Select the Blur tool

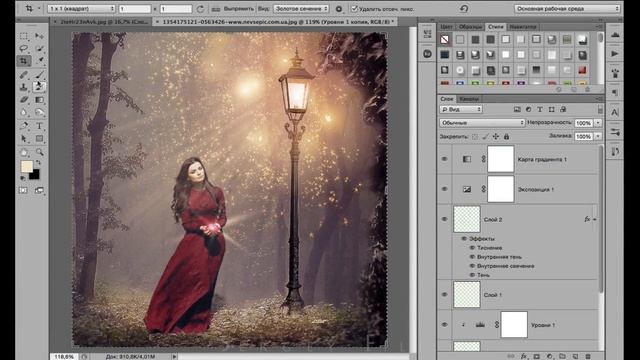tap(24, 113)
